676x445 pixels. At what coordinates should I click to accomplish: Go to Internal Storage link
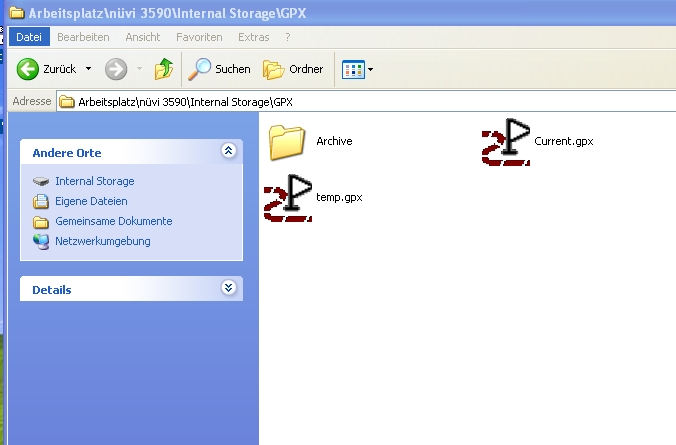[x=94, y=181]
